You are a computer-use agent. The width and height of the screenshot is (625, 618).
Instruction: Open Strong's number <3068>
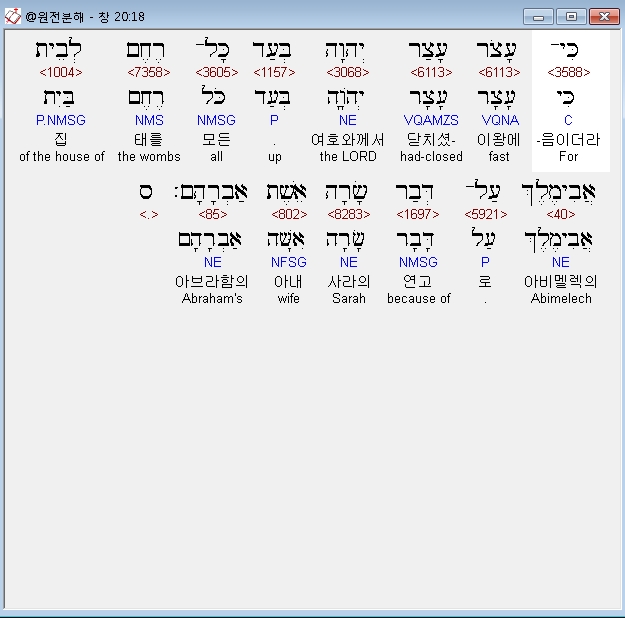coord(348,72)
